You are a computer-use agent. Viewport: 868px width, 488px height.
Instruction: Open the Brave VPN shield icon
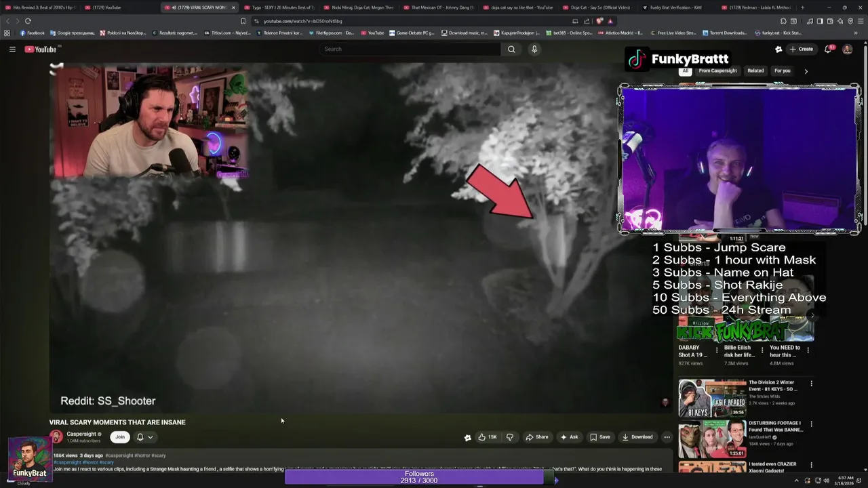click(850, 21)
